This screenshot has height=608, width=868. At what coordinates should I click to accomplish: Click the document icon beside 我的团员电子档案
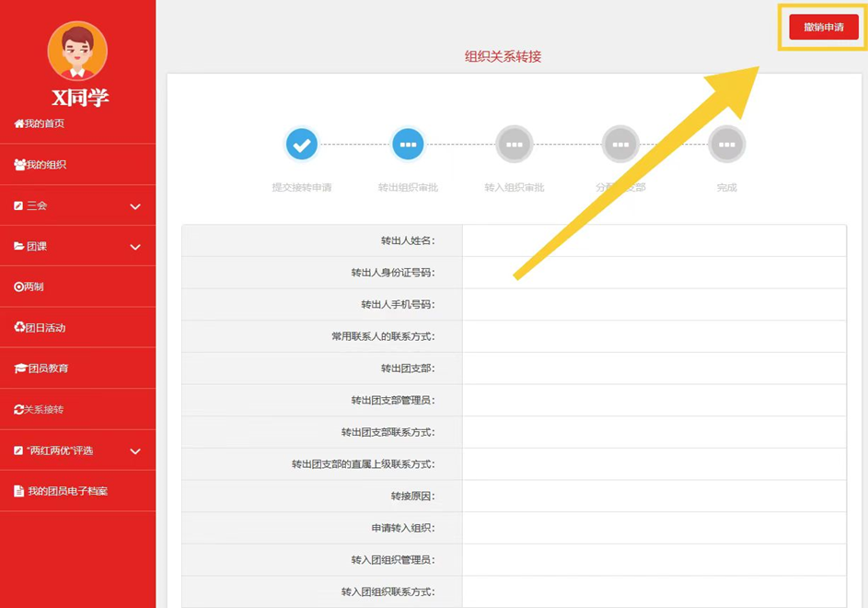[18, 492]
